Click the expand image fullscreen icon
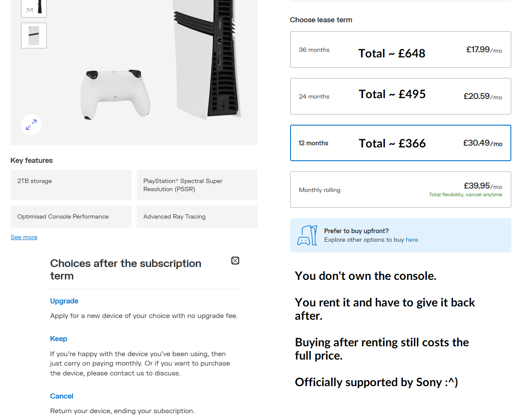 (31, 125)
